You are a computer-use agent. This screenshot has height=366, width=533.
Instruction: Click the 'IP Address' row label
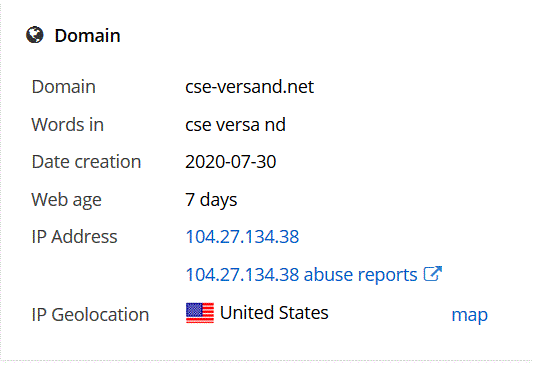[74, 237]
